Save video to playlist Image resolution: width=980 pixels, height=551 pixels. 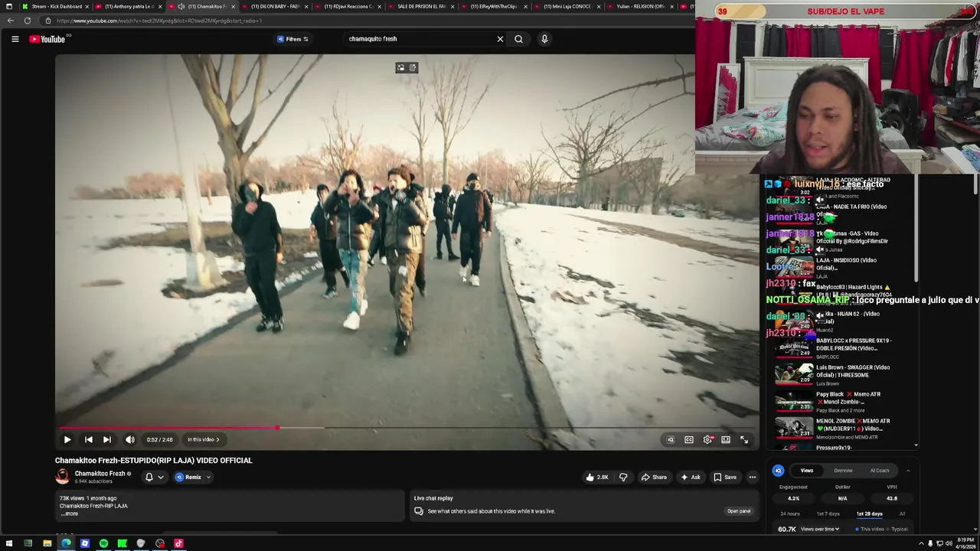[x=725, y=478]
